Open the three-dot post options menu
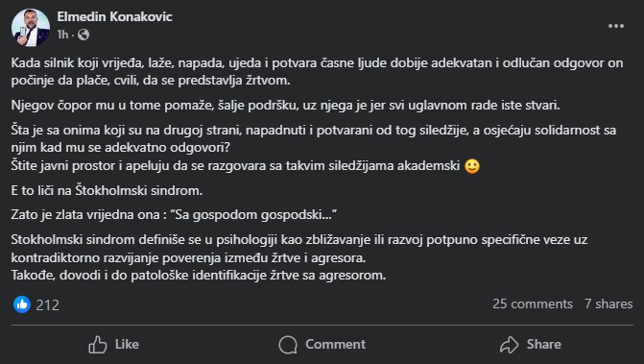 (616, 26)
